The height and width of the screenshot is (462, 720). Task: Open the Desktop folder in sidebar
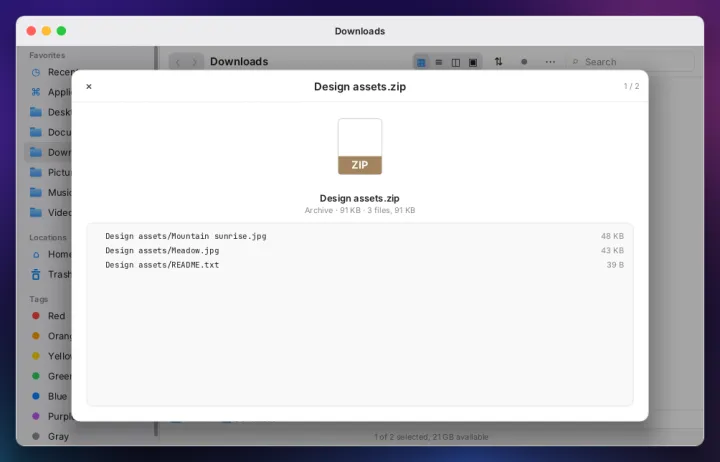50,112
